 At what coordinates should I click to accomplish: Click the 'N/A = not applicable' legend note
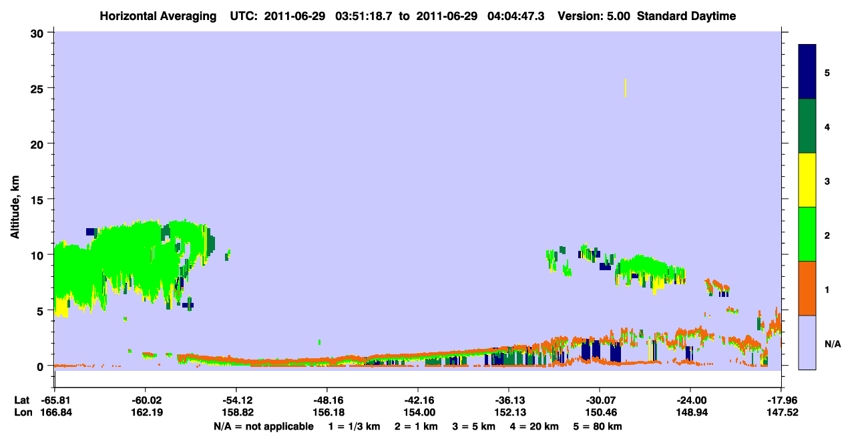point(264,426)
